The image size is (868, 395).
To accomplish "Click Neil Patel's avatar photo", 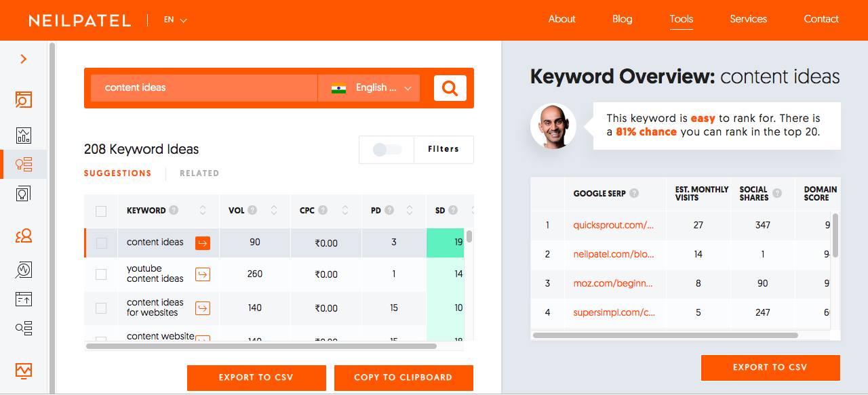I will (x=553, y=126).
